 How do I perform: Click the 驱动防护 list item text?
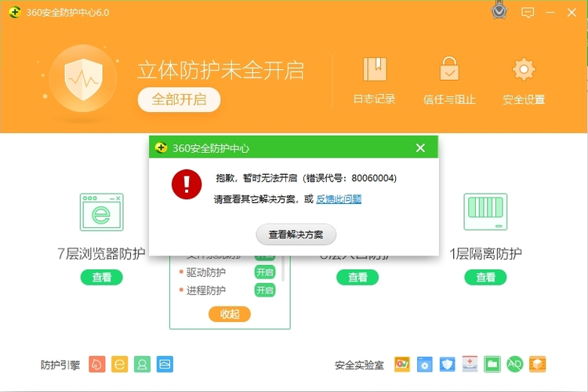click(x=206, y=272)
